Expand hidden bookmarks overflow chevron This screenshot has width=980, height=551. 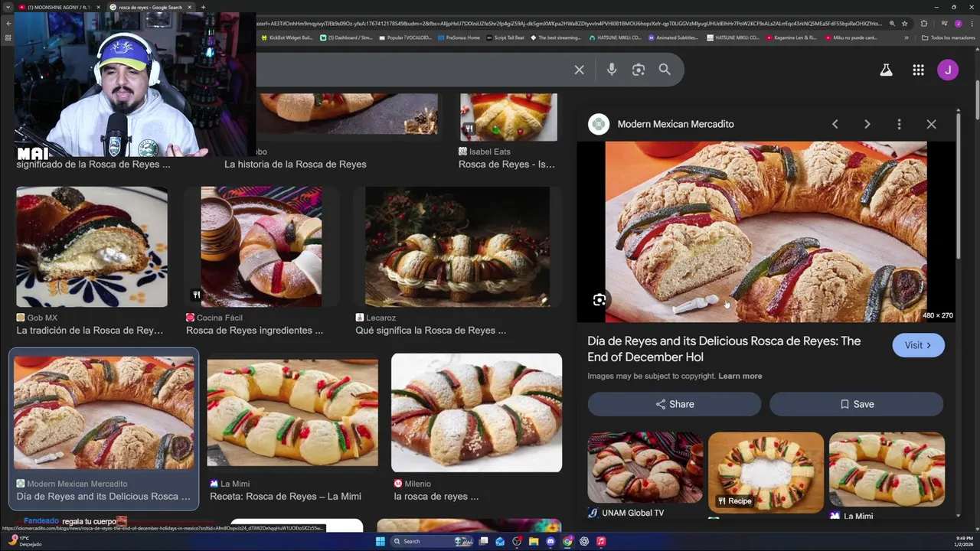(906, 37)
